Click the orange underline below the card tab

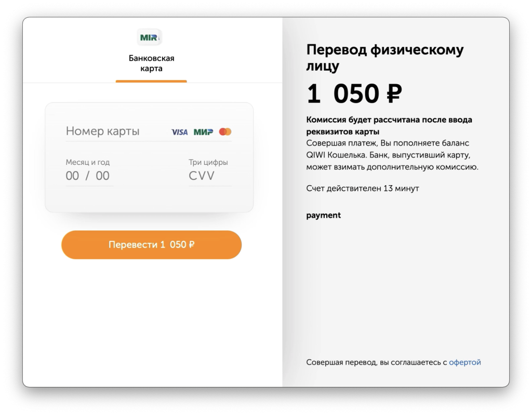[151, 81]
